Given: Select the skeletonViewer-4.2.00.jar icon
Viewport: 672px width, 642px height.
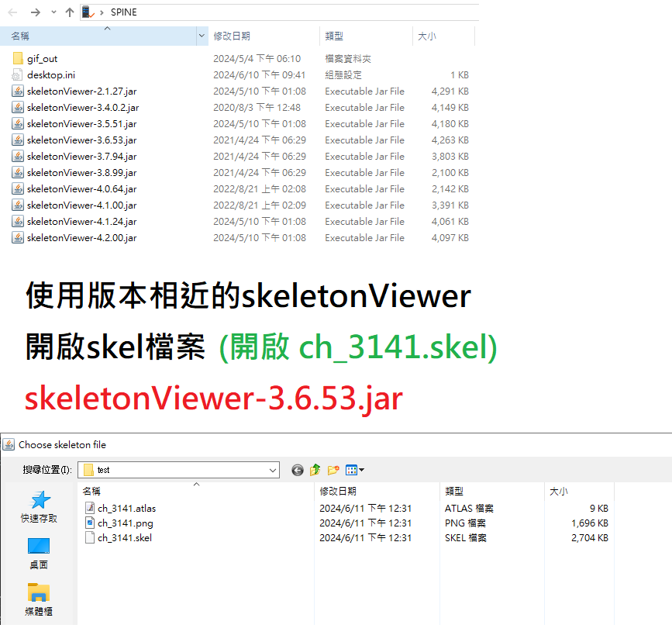Looking at the screenshot, I should (18, 237).
